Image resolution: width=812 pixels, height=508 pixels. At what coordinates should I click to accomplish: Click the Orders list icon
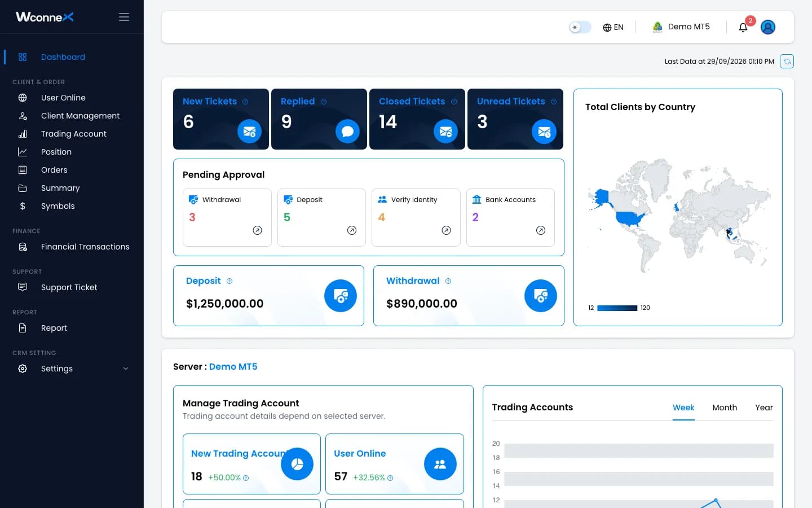pyautogui.click(x=23, y=170)
